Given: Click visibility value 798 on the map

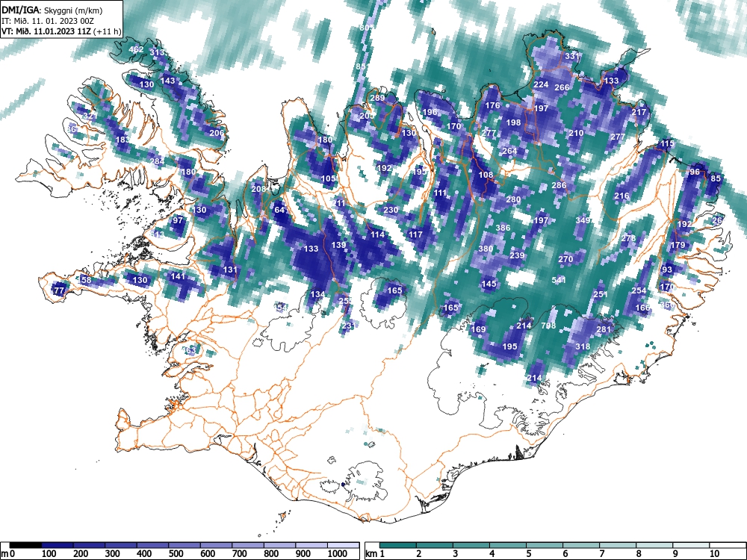Looking at the screenshot, I should (x=548, y=326).
